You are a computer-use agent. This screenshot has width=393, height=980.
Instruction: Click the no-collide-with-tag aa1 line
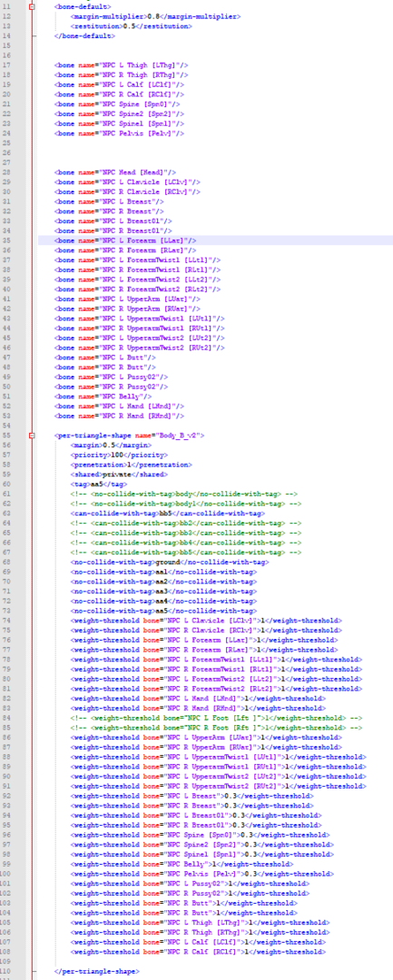click(x=164, y=572)
